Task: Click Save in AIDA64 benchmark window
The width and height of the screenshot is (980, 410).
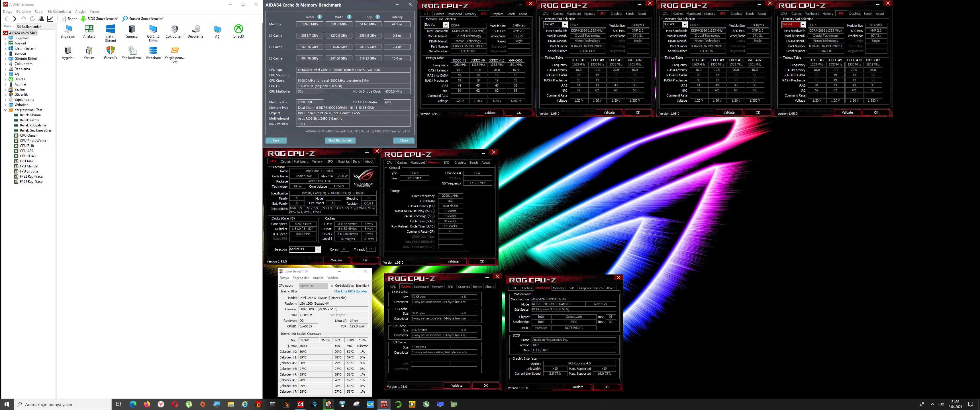Action: coord(276,140)
